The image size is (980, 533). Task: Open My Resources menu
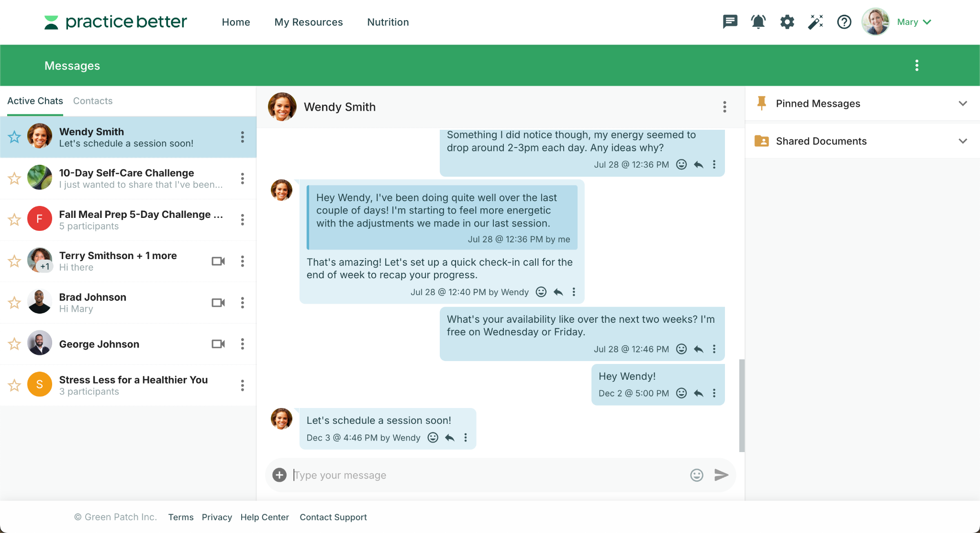(x=309, y=22)
